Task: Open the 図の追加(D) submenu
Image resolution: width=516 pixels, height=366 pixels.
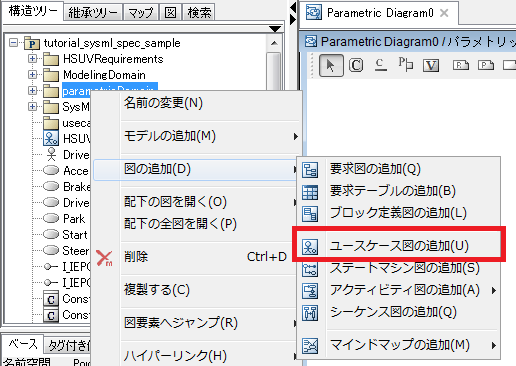Action: [x=195, y=169]
